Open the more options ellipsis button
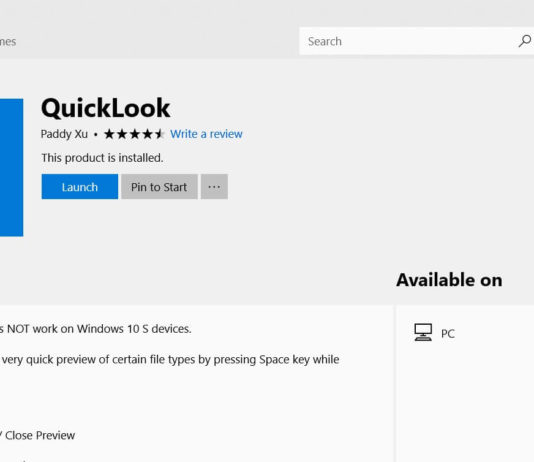 [x=214, y=187]
